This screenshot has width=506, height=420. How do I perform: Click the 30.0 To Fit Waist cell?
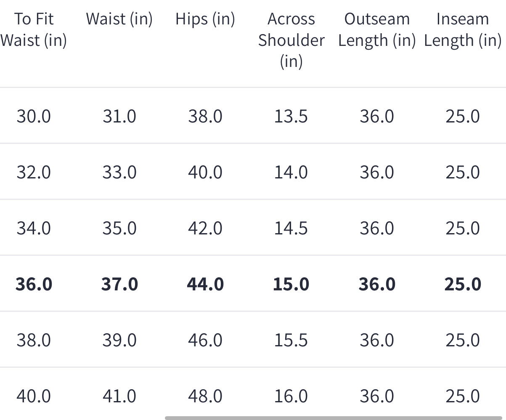[x=34, y=116]
